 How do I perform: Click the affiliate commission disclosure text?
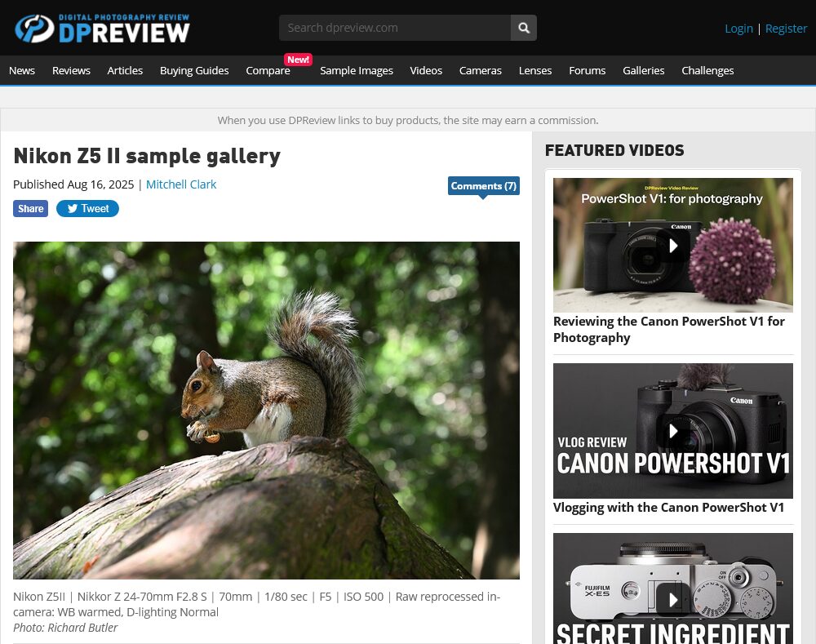408,120
